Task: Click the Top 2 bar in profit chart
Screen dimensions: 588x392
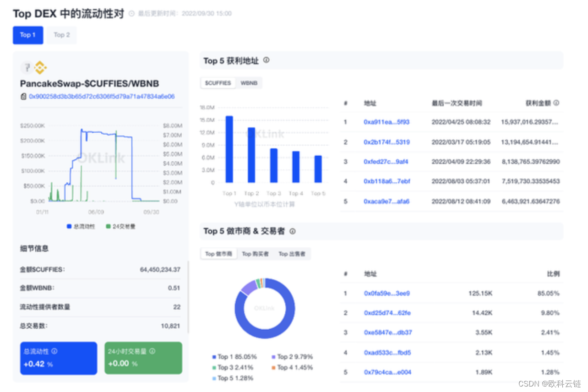Action: [x=251, y=155]
